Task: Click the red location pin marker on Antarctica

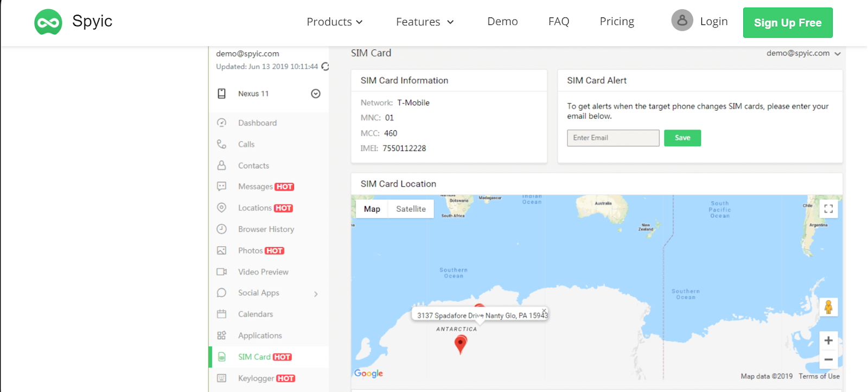Action: point(461,344)
